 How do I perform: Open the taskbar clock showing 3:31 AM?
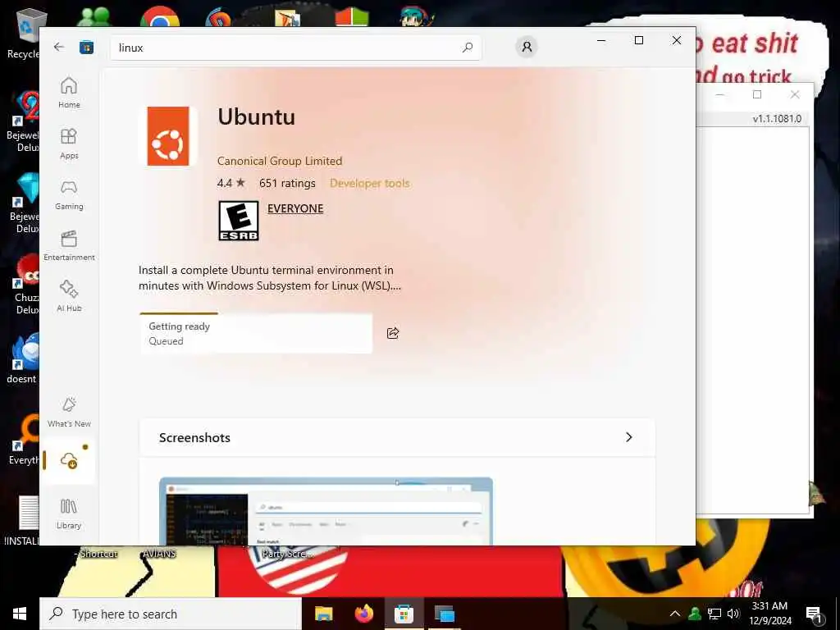point(769,614)
